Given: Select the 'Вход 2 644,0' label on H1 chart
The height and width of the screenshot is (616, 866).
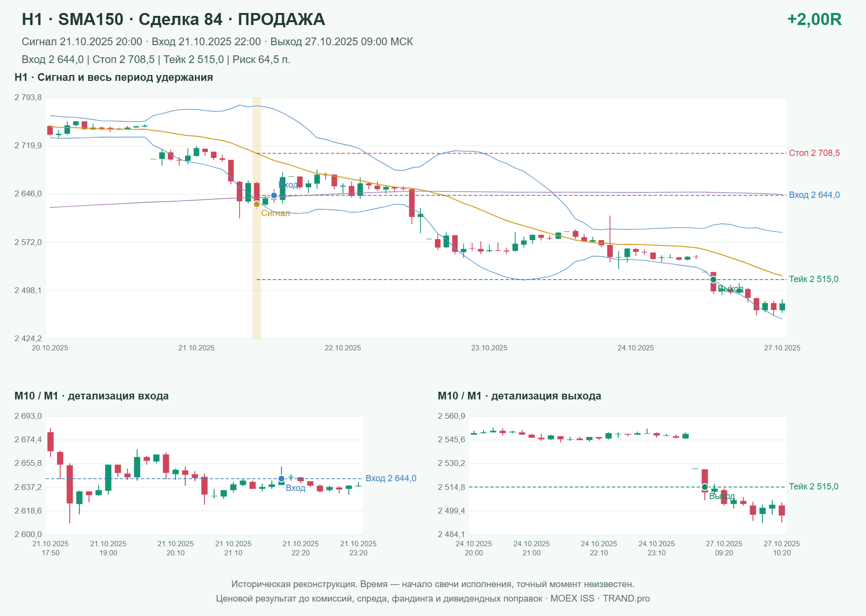Looking at the screenshot, I should coord(814,195).
